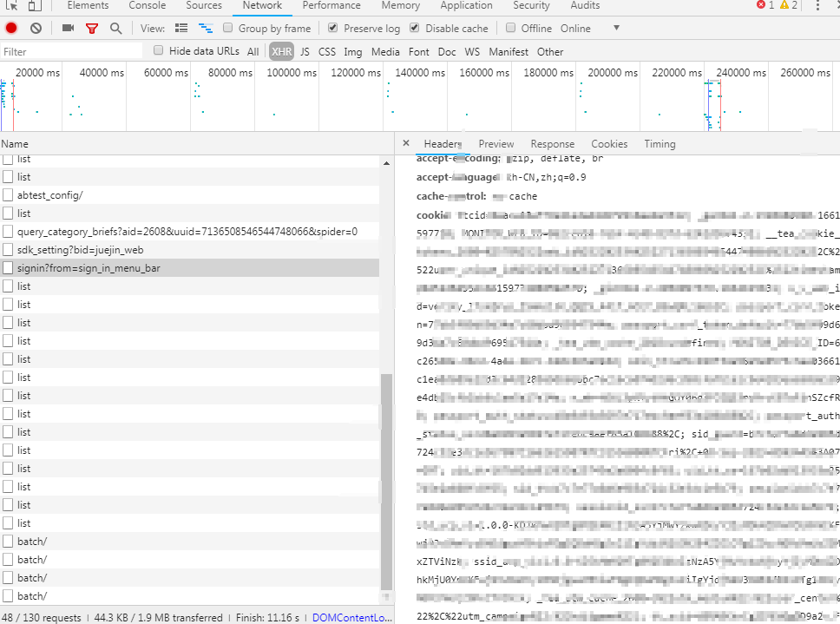
Task: Uncheck Preserve log
Action: click(332, 28)
